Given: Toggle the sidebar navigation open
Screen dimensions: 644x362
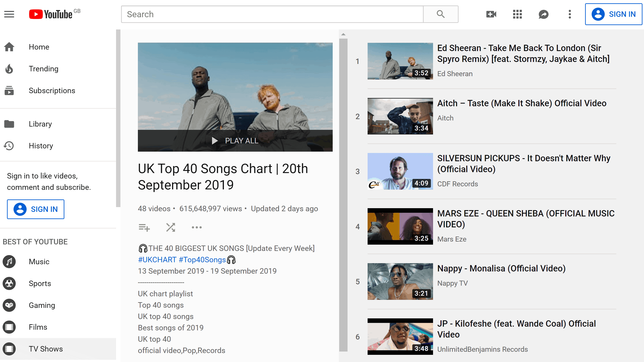Looking at the screenshot, I should click(10, 14).
